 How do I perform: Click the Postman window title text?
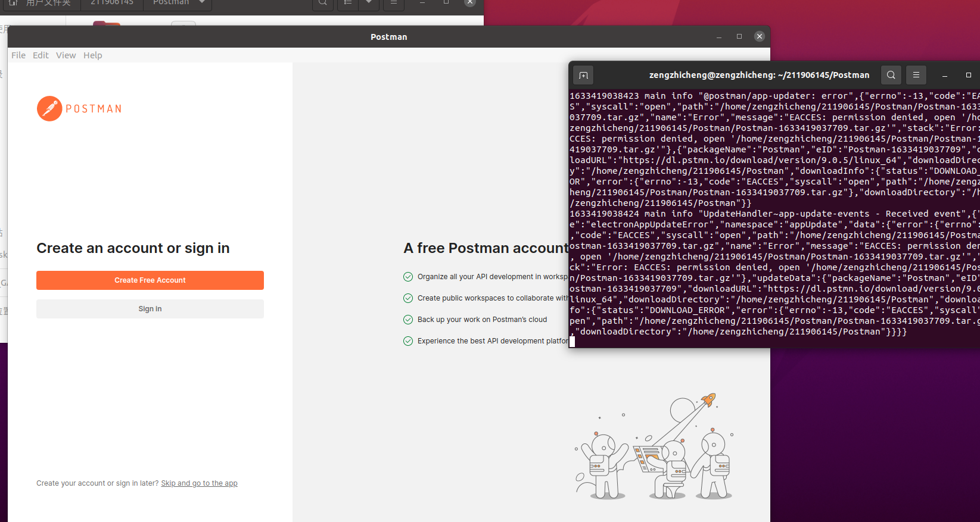coord(389,37)
